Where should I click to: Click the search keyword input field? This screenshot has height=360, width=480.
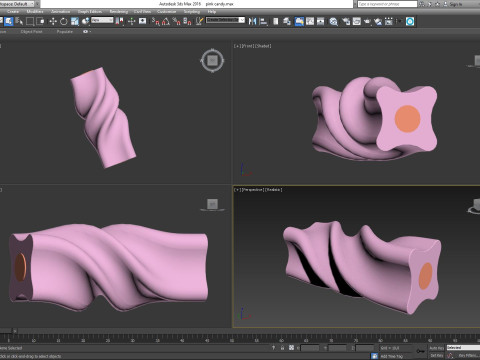point(387,4)
